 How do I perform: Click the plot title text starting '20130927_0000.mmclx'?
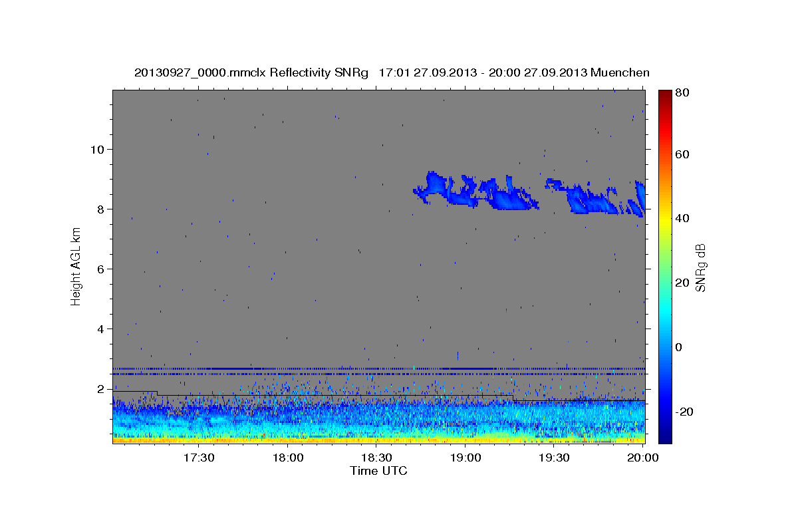click(x=392, y=72)
